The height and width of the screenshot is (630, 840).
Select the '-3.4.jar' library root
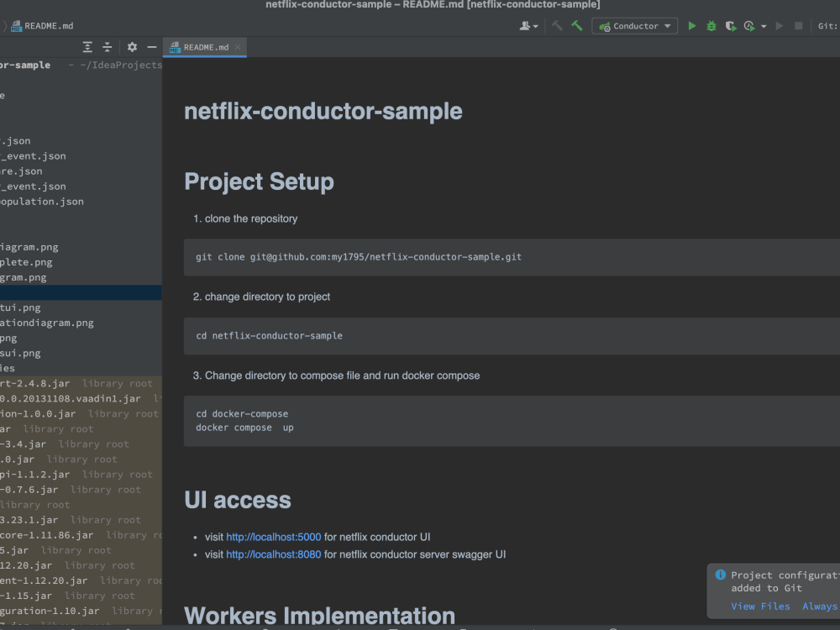(81, 444)
